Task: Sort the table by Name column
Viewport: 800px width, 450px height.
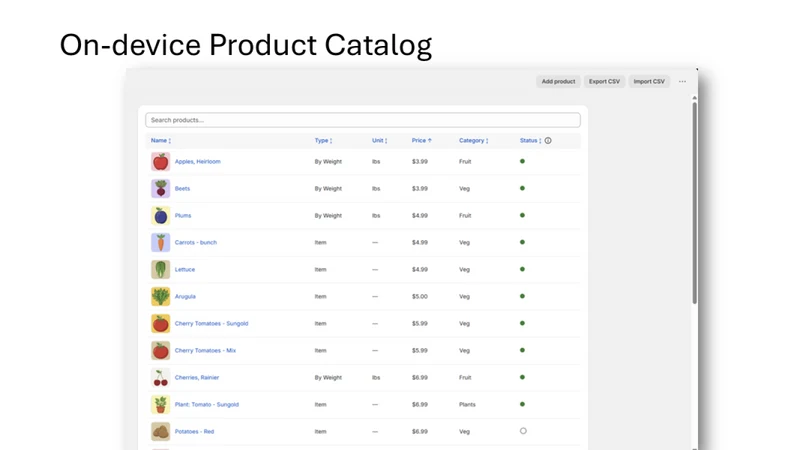Action: [x=161, y=141]
